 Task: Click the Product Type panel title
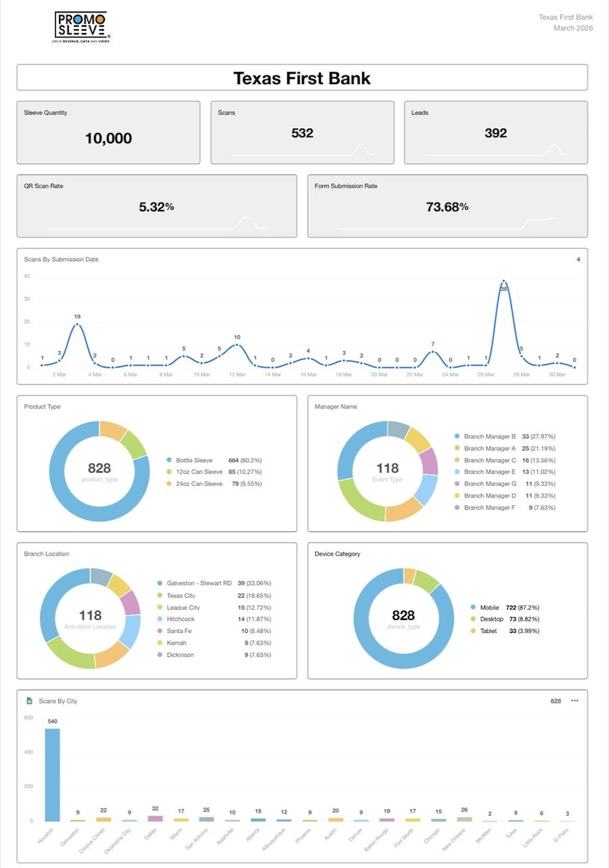(42, 406)
